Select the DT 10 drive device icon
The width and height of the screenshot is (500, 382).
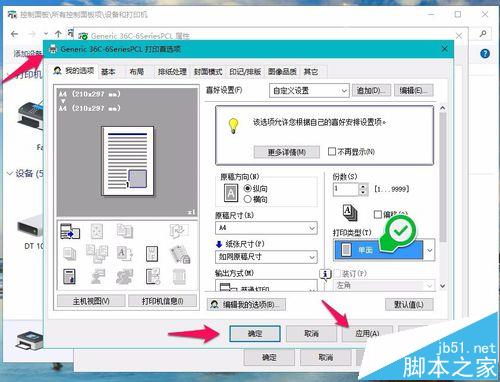point(31,227)
